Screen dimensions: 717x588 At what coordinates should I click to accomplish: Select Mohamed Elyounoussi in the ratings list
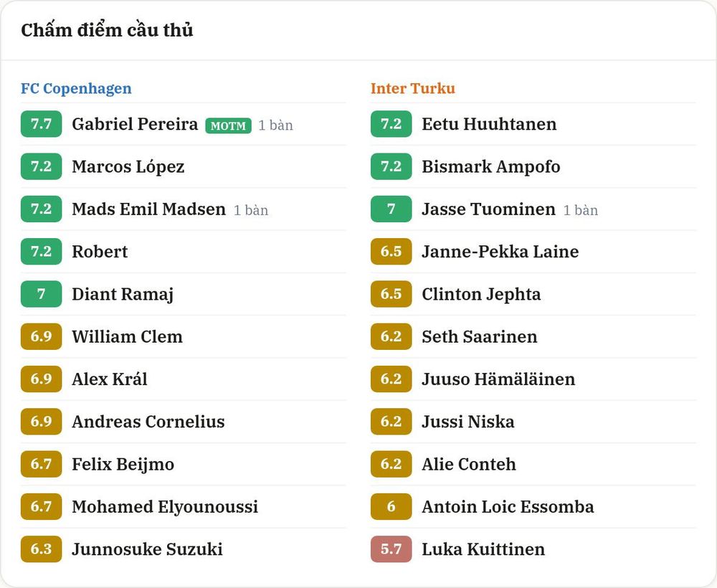pyautogui.click(x=165, y=506)
